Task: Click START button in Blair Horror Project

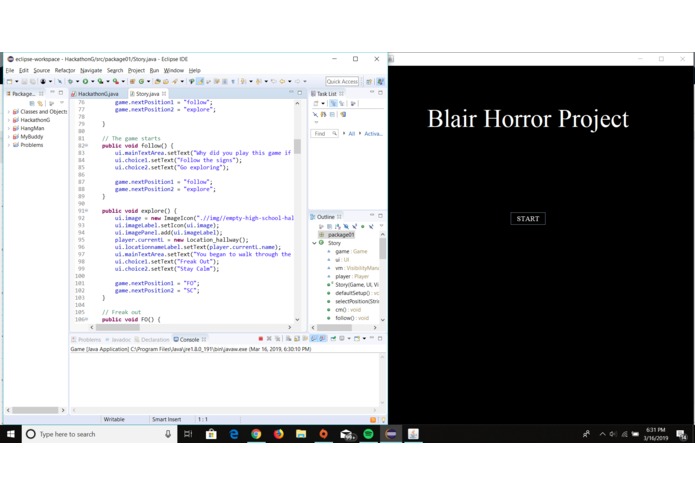Action: coord(527,219)
